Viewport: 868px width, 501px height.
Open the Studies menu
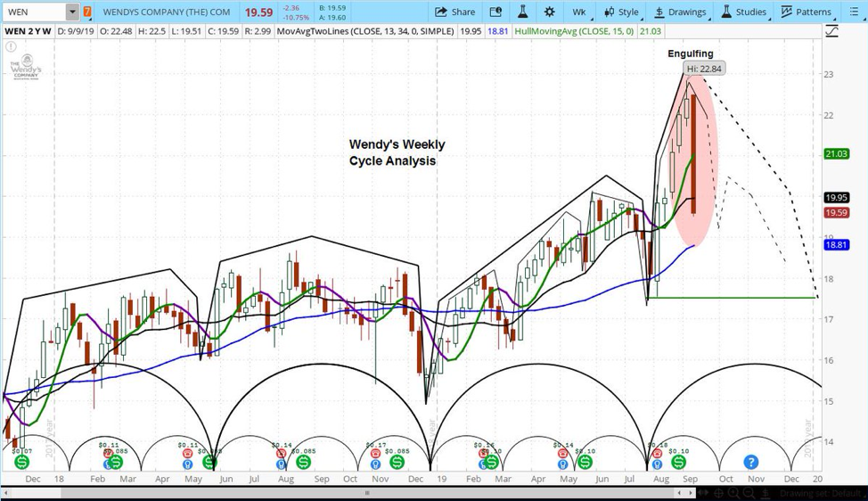(x=745, y=12)
